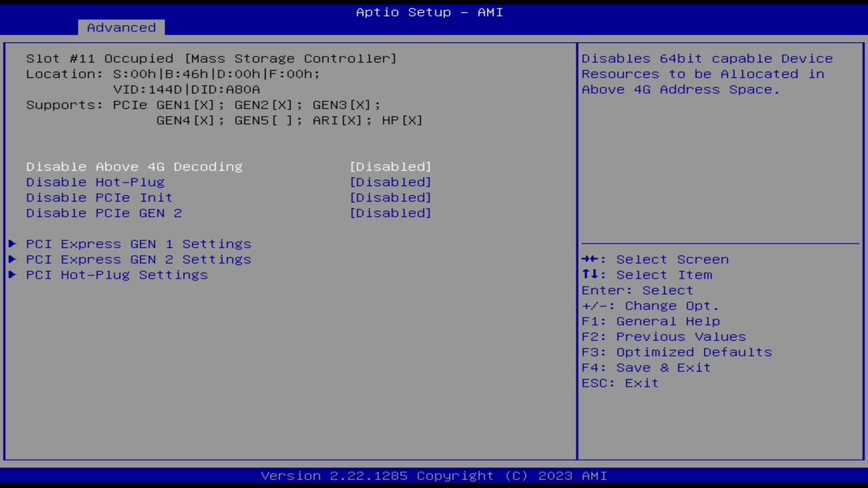The height and width of the screenshot is (488, 868).
Task: Click the Slot #11 Occupied header text
Action: click(212, 59)
